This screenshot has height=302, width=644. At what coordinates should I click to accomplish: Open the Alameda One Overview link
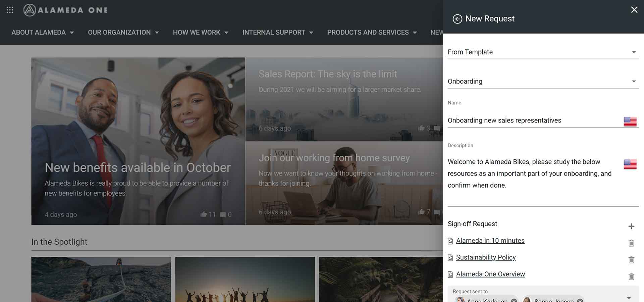tap(490, 274)
